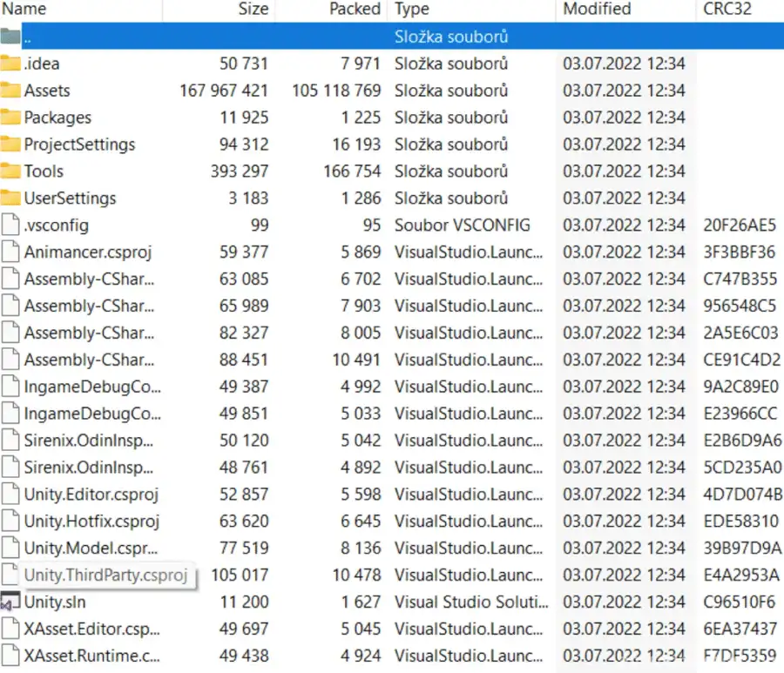
Task: Click the Tools folder icon
Action: coord(10,172)
